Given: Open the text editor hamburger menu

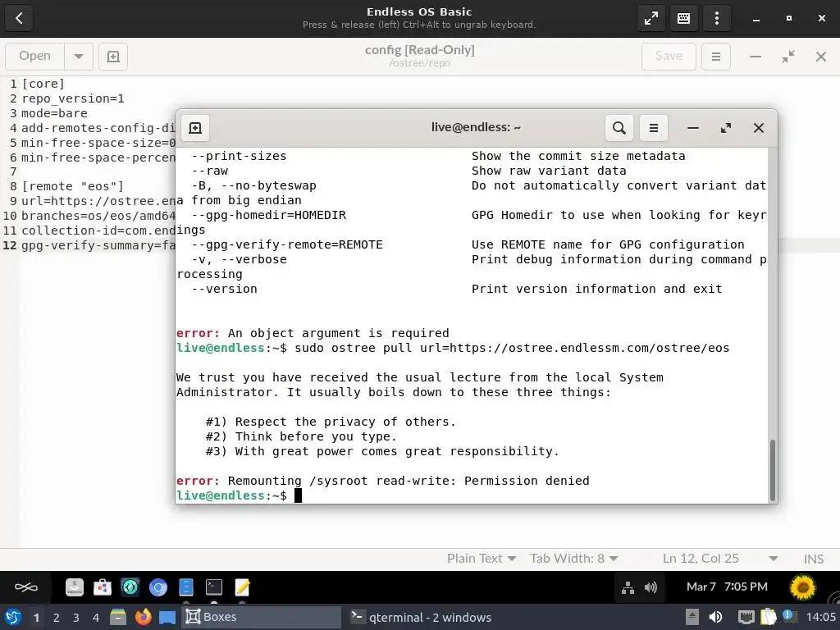Looking at the screenshot, I should (x=715, y=57).
